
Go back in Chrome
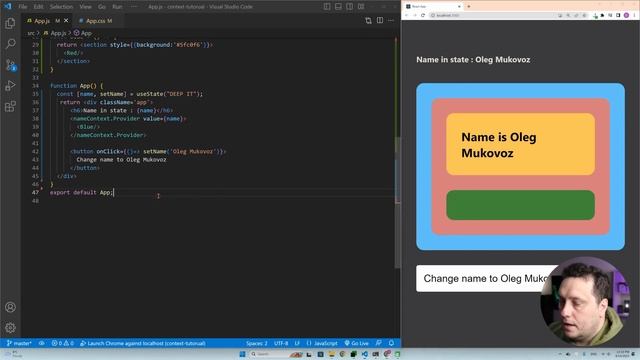point(407,15)
